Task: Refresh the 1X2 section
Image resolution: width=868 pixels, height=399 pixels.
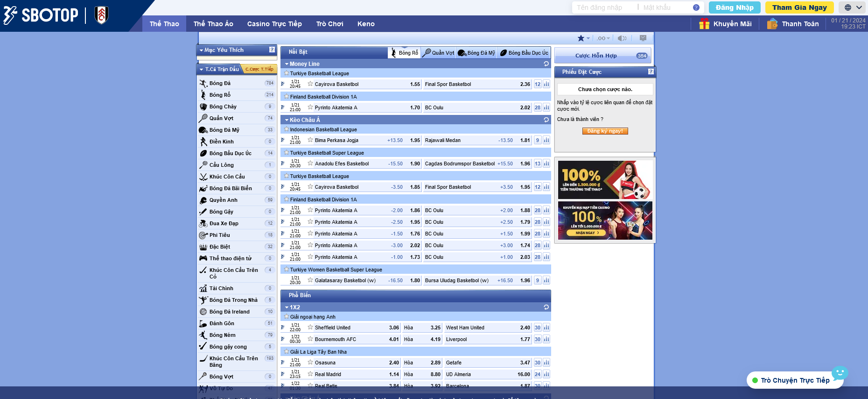Action: pyautogui.click(x=546, y=307)
